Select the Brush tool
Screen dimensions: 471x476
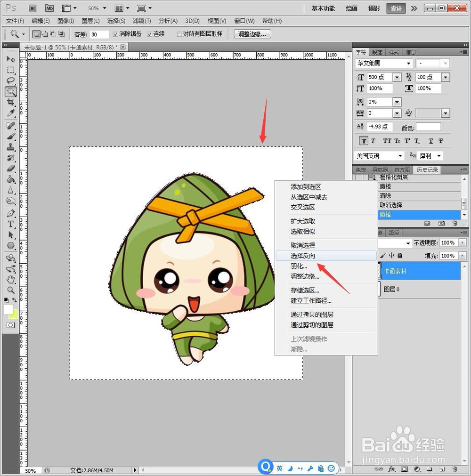point(11,137)
